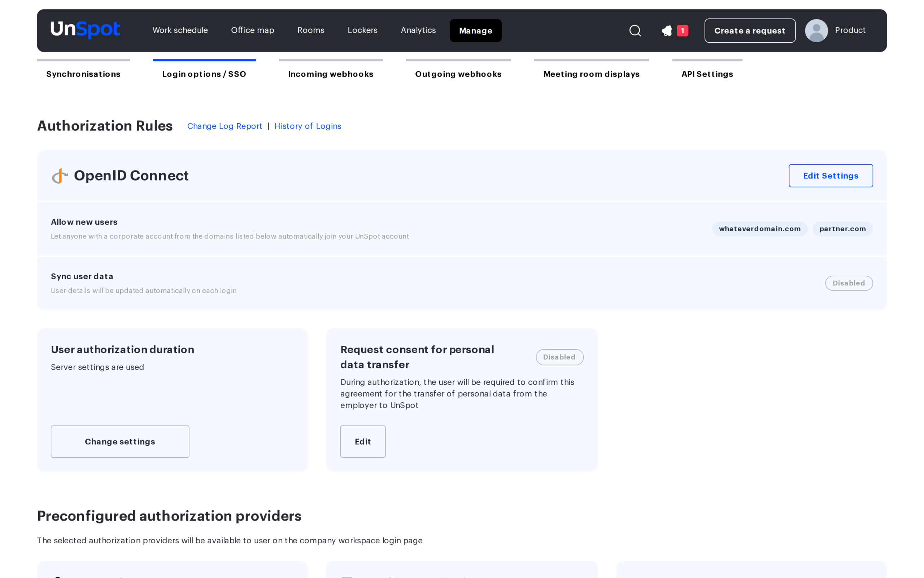The width and height of the screenshot is (924, 578).
Task: Open the Work schedule menu
Action: click(x=180, y=30)
